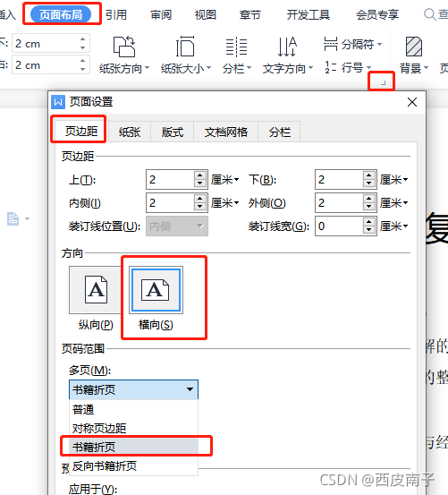Open the 视图 ribbon tab

point(206,14)
